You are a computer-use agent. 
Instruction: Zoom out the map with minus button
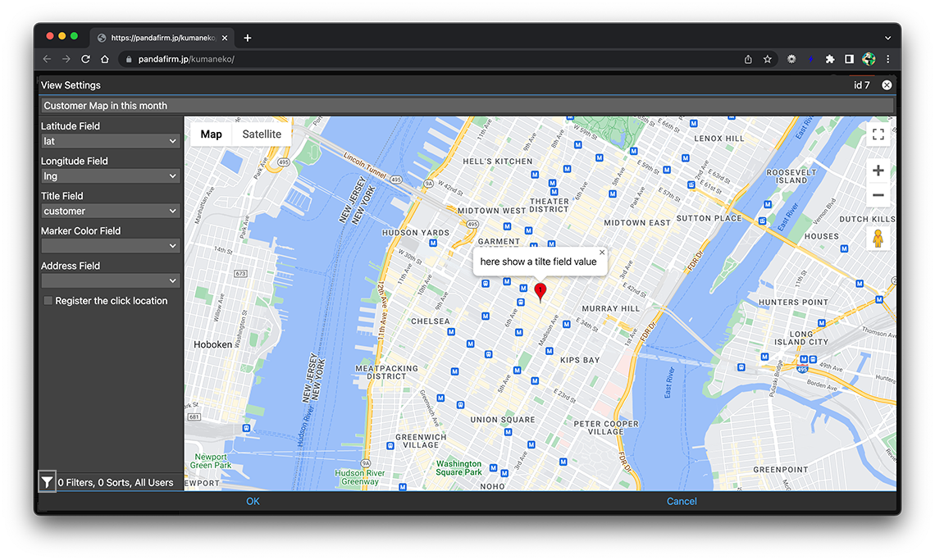[878, 195]
